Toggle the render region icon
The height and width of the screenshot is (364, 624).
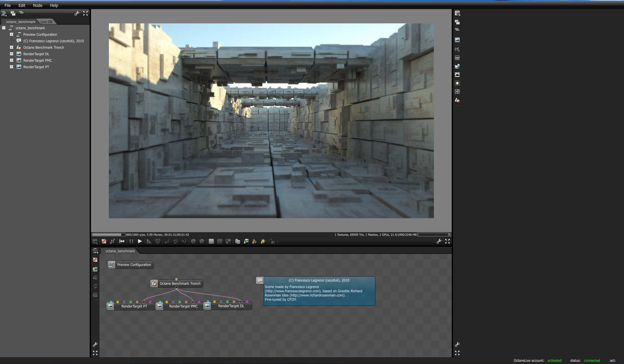(x=158, y=241)
